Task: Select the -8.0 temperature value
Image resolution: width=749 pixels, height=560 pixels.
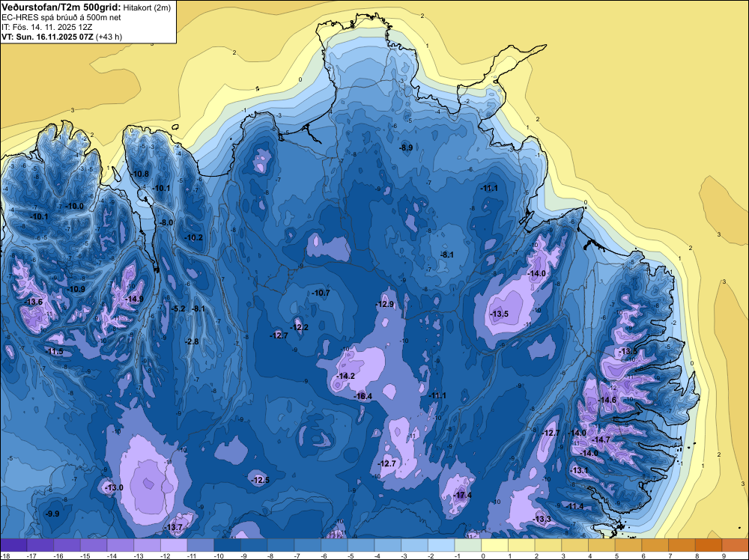Action: coord(166,222)
